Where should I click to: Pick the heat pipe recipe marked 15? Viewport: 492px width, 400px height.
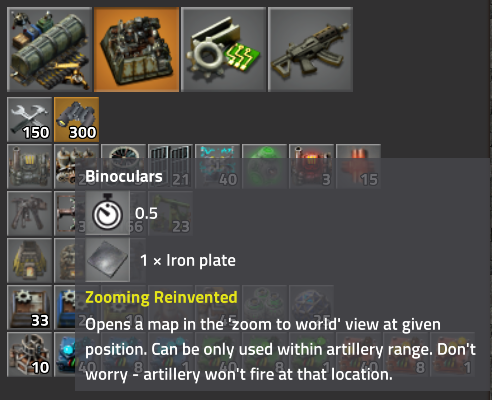coord(359,167)
